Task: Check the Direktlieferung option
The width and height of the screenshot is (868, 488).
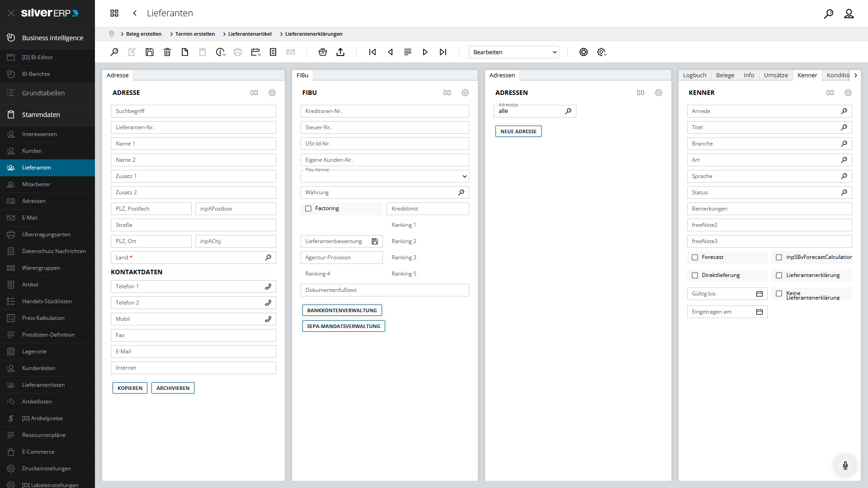Action: (695, 275)
